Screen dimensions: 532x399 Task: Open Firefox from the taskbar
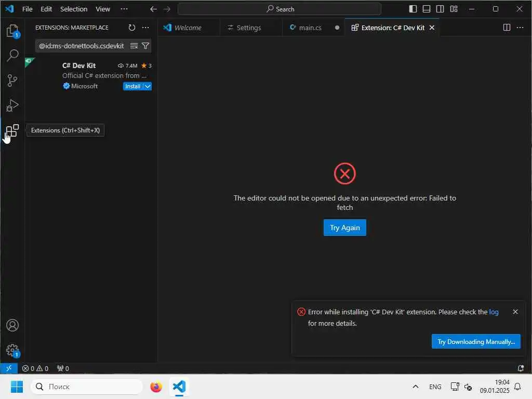click(x=156, y=387)
